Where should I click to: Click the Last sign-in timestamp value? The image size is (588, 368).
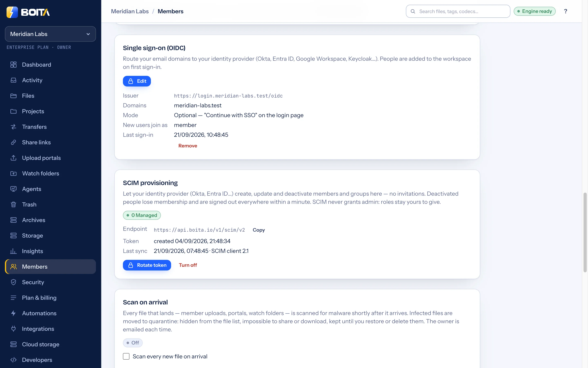201,135
